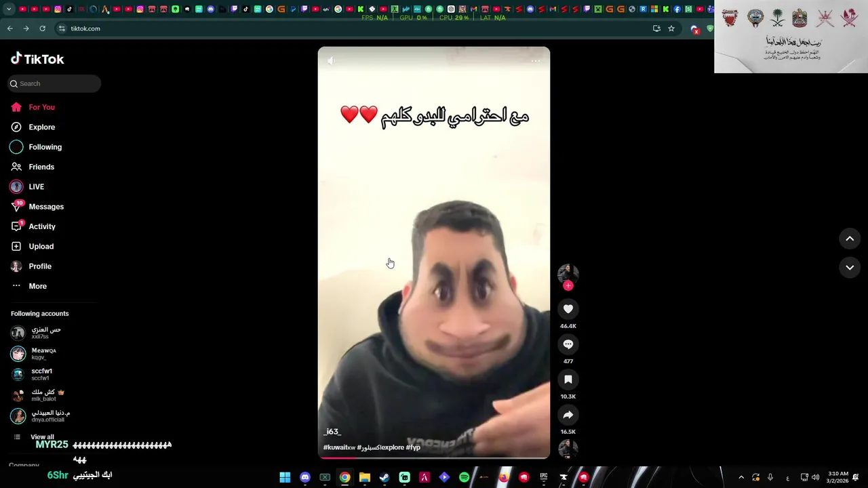The width and height of the screenshot is (868, 488).
Task: Go to your Profile page
Action: [31, 266]
